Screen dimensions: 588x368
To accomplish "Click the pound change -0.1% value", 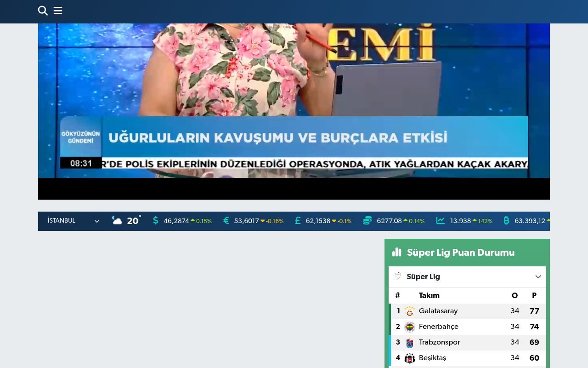I will (345, 221).
